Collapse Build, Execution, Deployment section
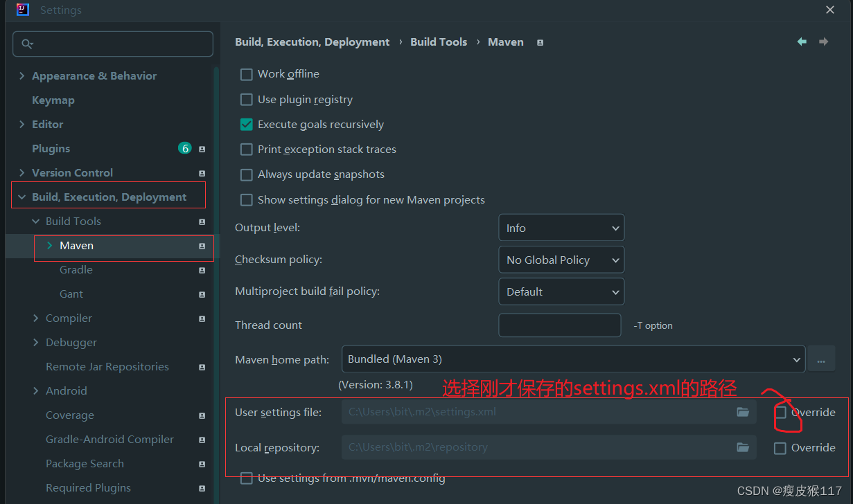The width and height of the screenshot is (853, 504). point(22,197)
